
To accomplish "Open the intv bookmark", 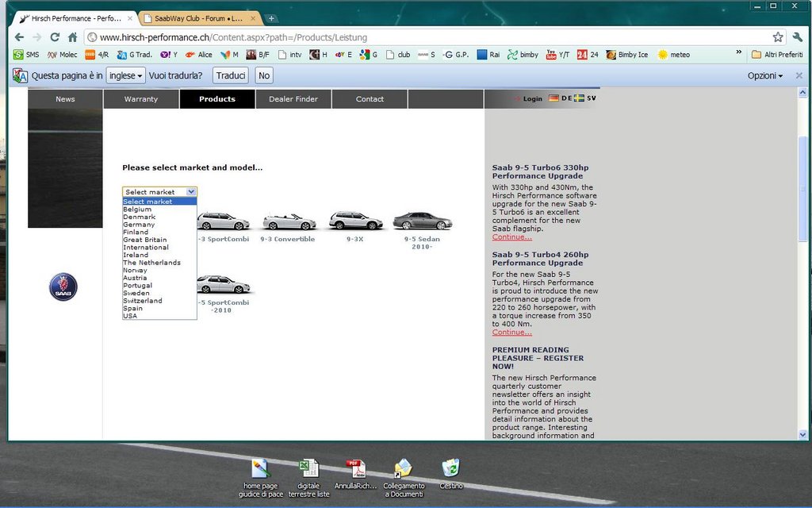I will coord(289,55).
